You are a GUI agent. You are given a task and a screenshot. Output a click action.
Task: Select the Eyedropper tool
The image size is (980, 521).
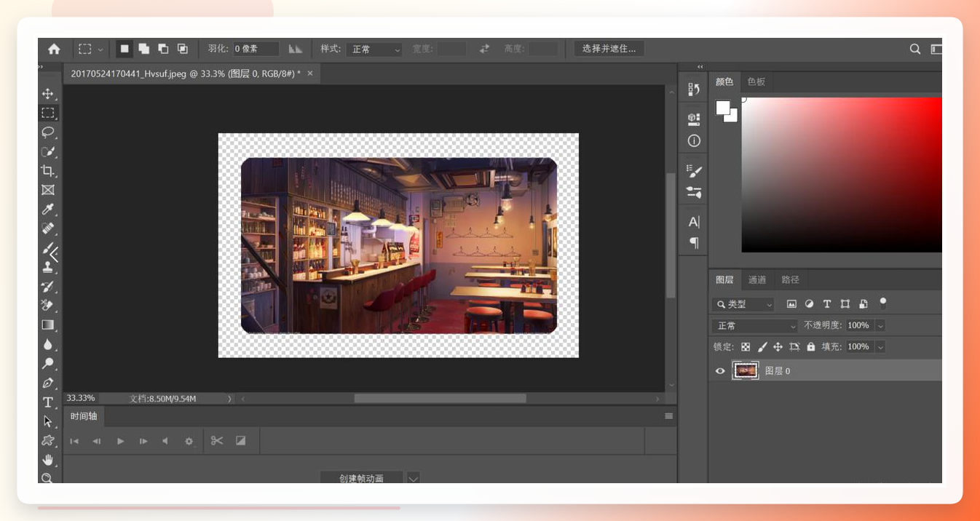(x=47, y=210)
